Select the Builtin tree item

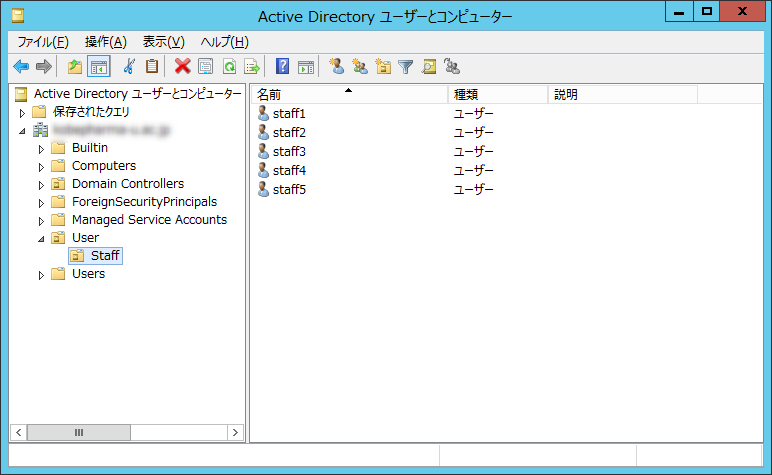coord(90,148)
